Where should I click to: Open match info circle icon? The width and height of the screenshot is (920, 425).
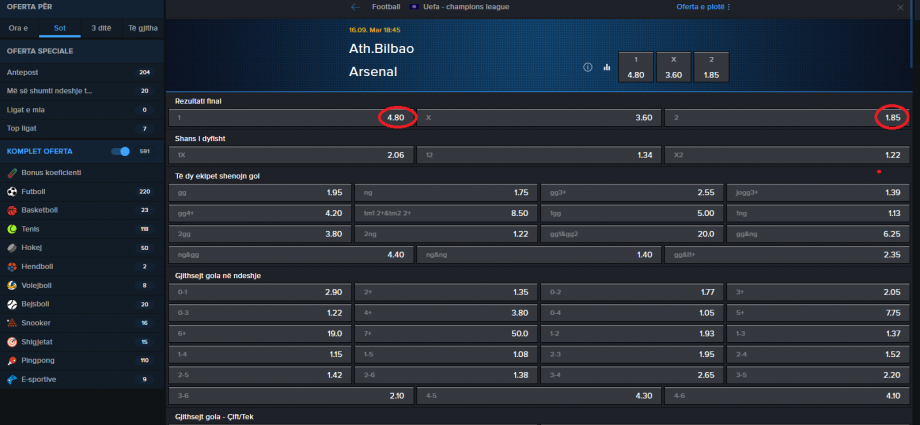(588, 68)
